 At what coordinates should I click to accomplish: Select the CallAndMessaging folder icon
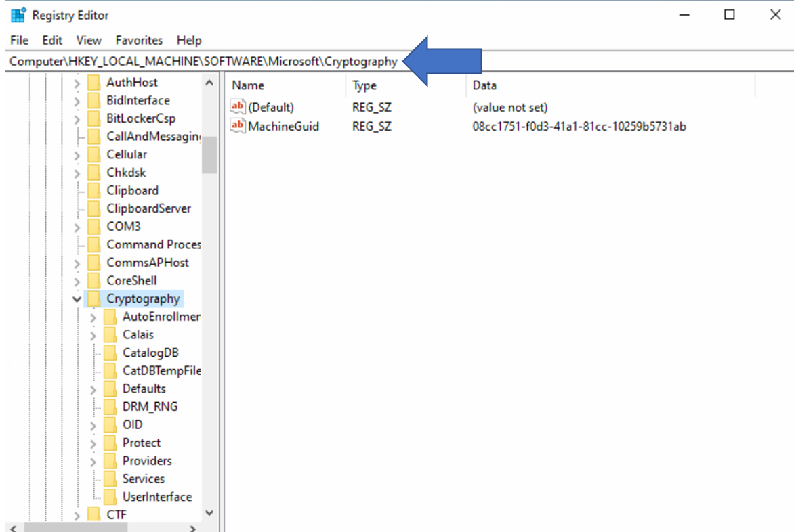point(93,137)
